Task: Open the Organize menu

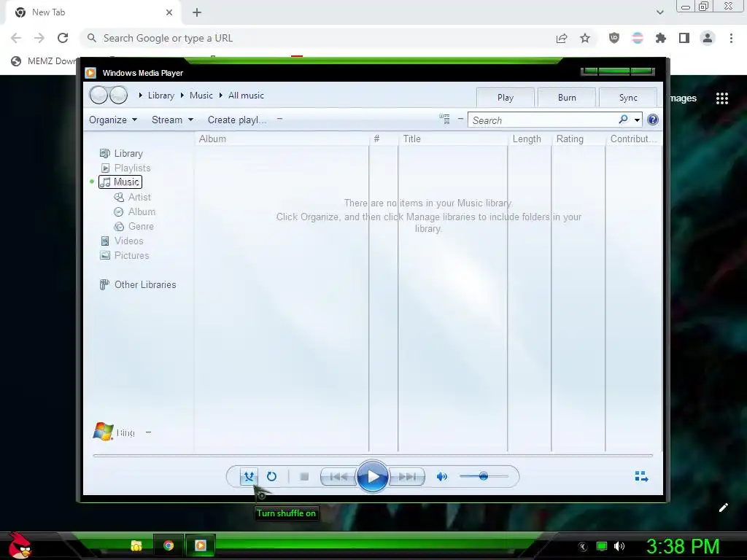Action: point(113,120)
